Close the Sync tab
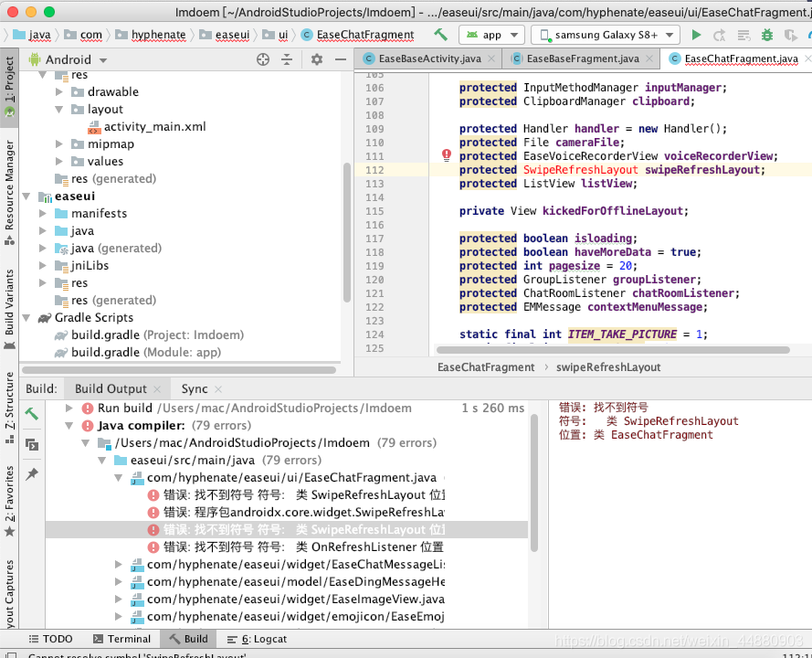 click(x=218, y=388)
